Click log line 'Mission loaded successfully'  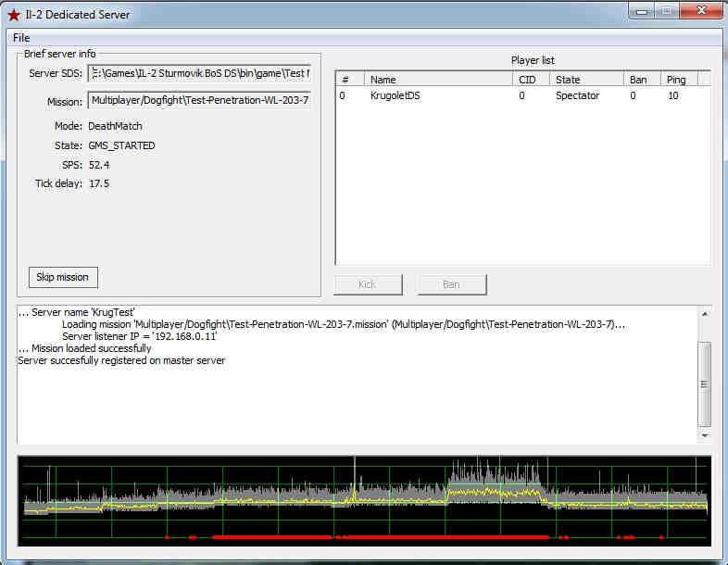pyautogui.click(x=84, y=348)
